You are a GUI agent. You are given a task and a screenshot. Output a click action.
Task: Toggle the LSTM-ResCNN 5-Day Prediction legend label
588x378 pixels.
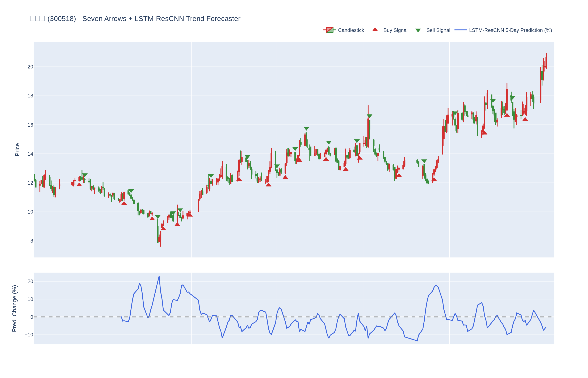pyautogui.click(x=510, y=30)
